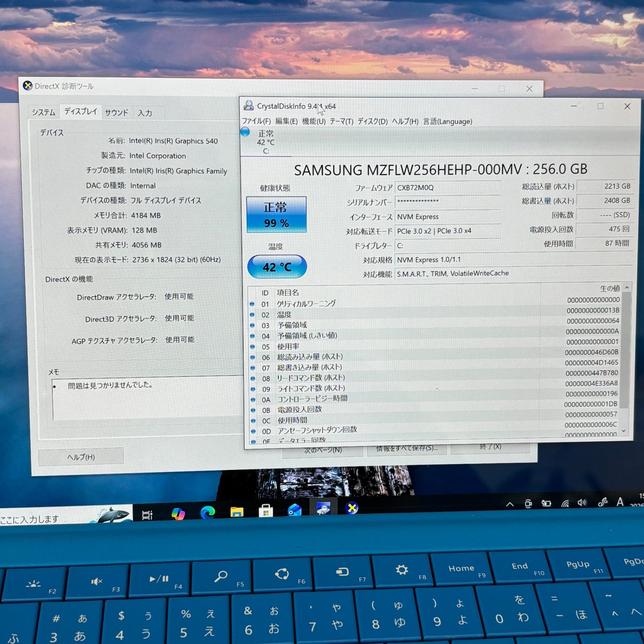Image resolution: width=644 pixels, height=644 pixels.
Task: Open Microsoft Edge from the taskbar
Action: click(208, 513)
